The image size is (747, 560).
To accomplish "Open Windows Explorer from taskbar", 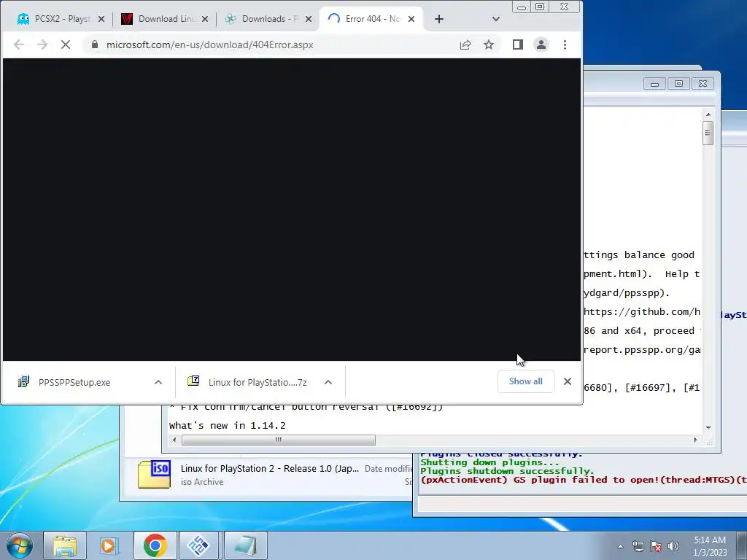I will pyautogui.click(x=65, y=545).
